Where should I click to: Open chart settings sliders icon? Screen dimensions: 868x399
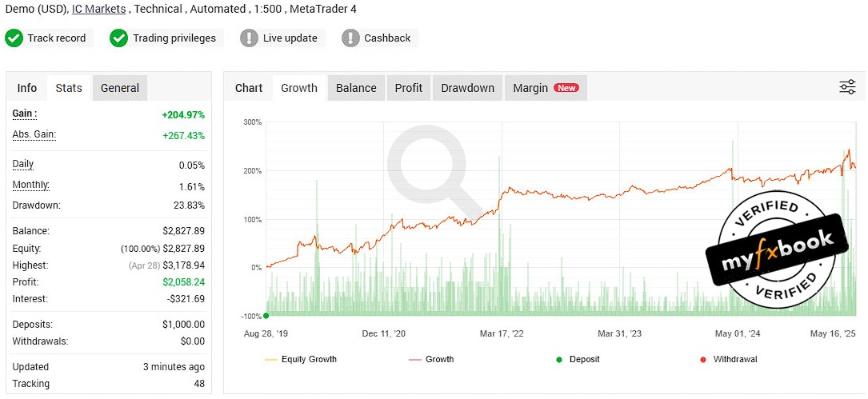[847, 88]
